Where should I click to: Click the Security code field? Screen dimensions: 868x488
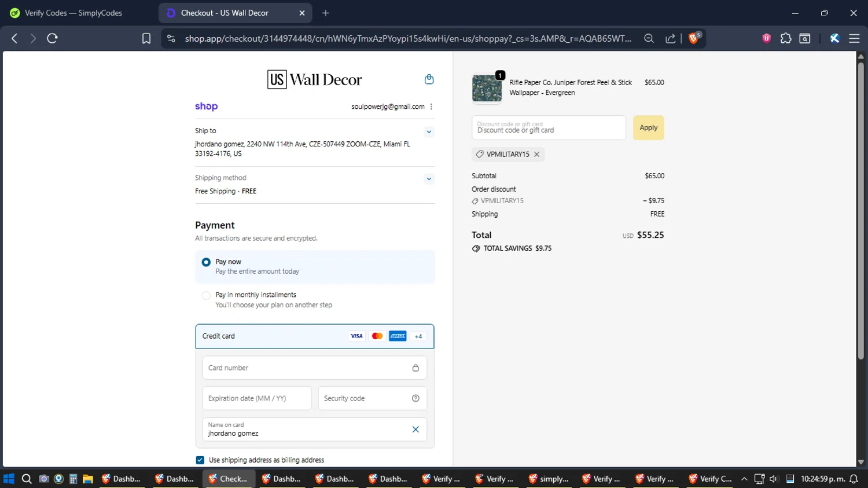coord(373,398)
